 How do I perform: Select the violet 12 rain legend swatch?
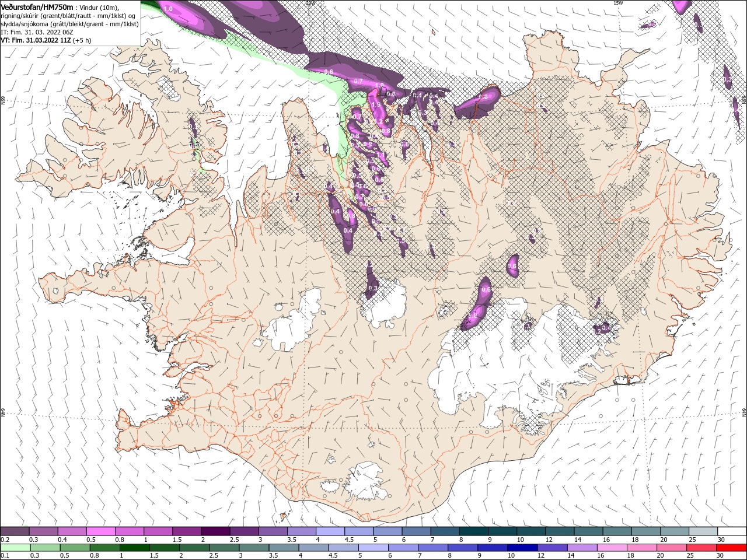pos(552,548)
